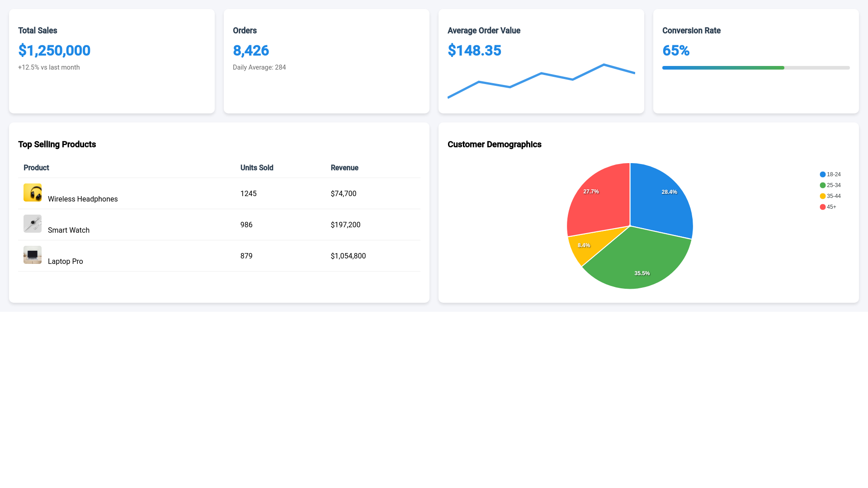Click the Smart Watch product icon
Viewport: 868px width, 488px height.
[x=32, y=223]
